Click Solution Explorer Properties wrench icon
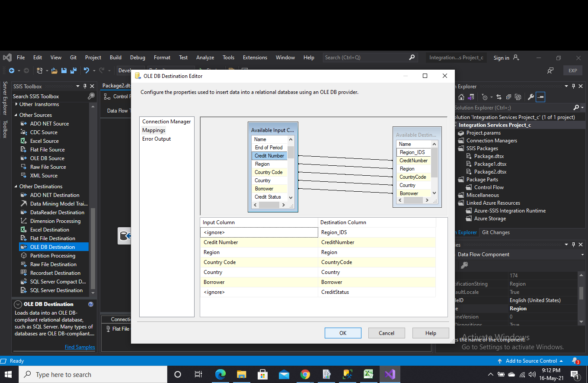 531,97
